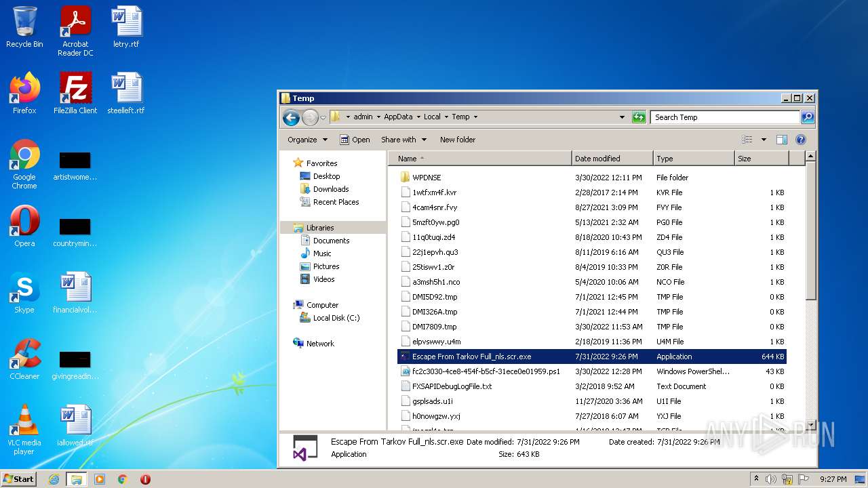The width and height of the screenshot is (868, 488).
Task: Select fc2c3030 PowerShell script file
Action: pos(592,371)
